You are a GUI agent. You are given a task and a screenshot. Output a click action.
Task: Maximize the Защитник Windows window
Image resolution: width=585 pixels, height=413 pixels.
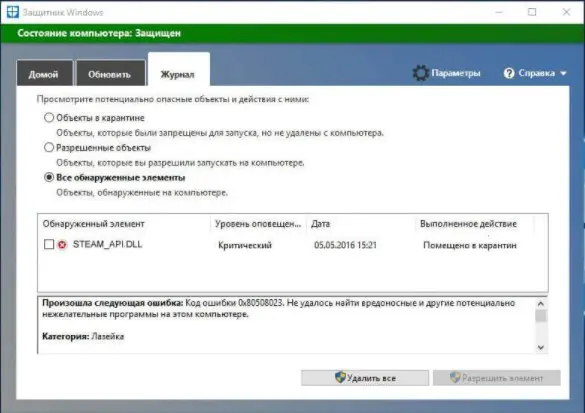pos(532,12)
